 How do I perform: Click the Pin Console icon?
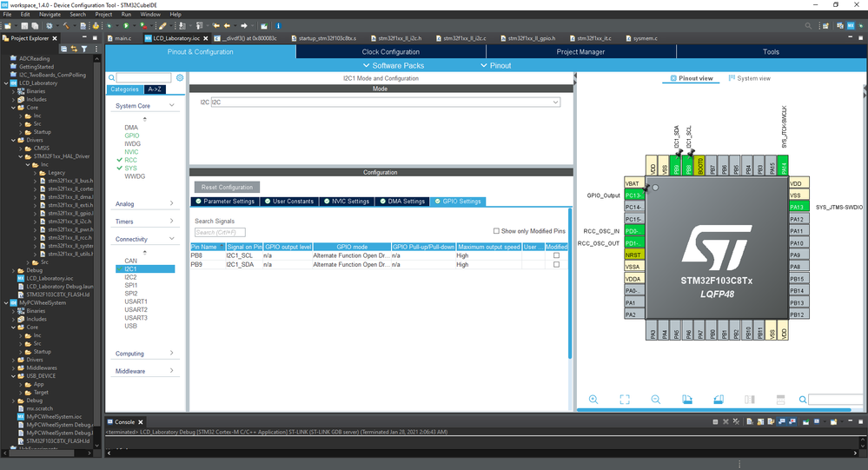click(x=805, y=422)
